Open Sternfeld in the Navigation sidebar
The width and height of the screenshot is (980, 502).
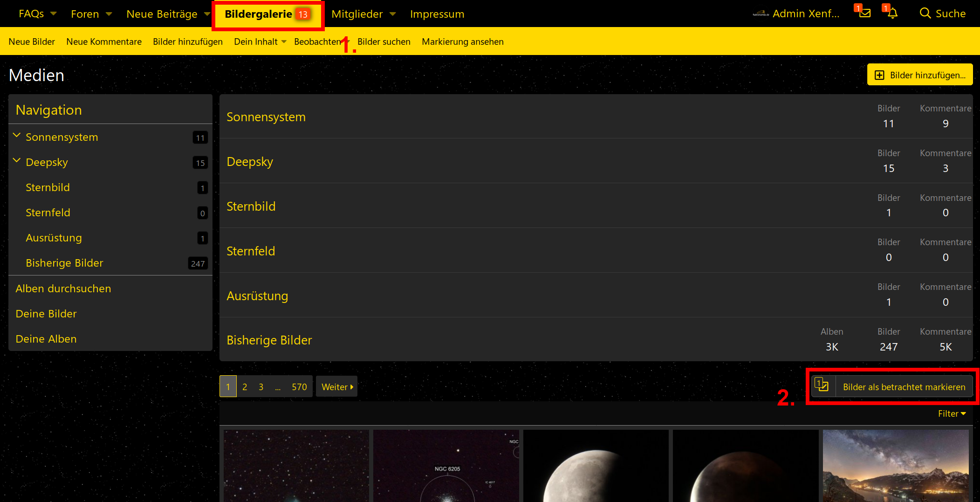pos(48,212)
